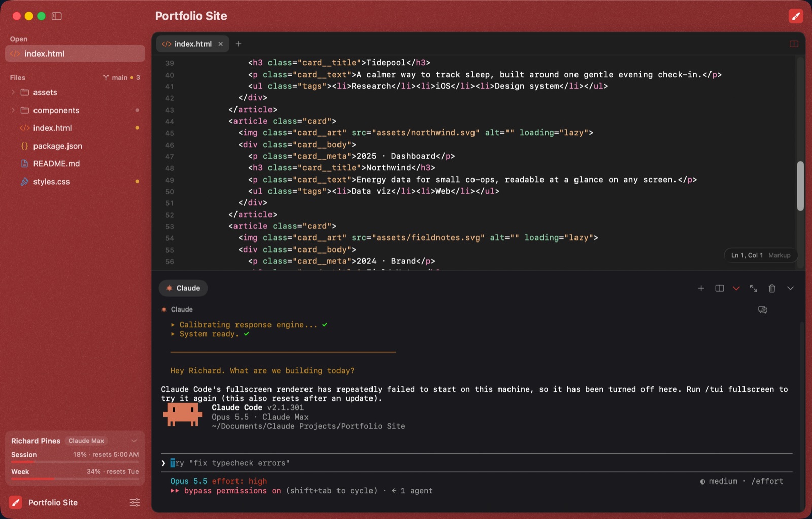Maximize the terminal panel

click(754, 288)
